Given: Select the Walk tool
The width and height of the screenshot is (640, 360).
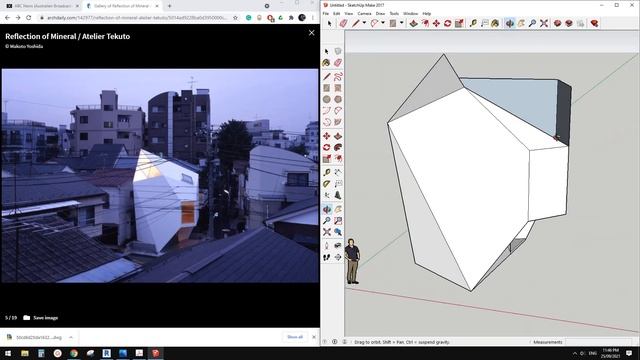Looking at the screenshot, I should click(327, 257).
